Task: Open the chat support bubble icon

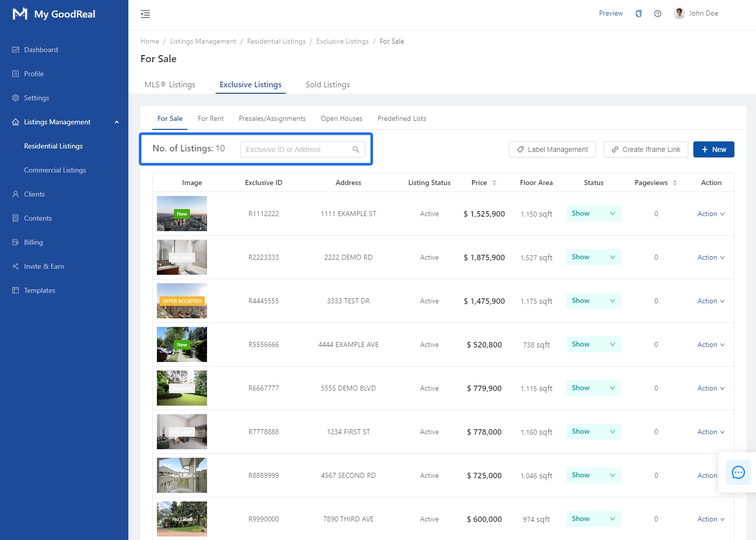Action: point(738,472)
